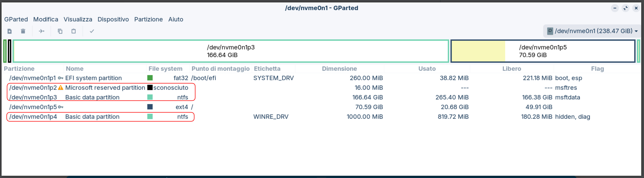Click the Delete partition trash icon
Viewport: 644px width, 178px height.
(x=23, y=31)
